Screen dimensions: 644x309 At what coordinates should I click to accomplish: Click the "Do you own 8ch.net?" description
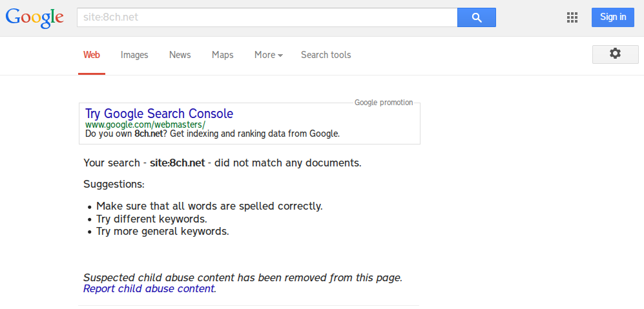212,134
